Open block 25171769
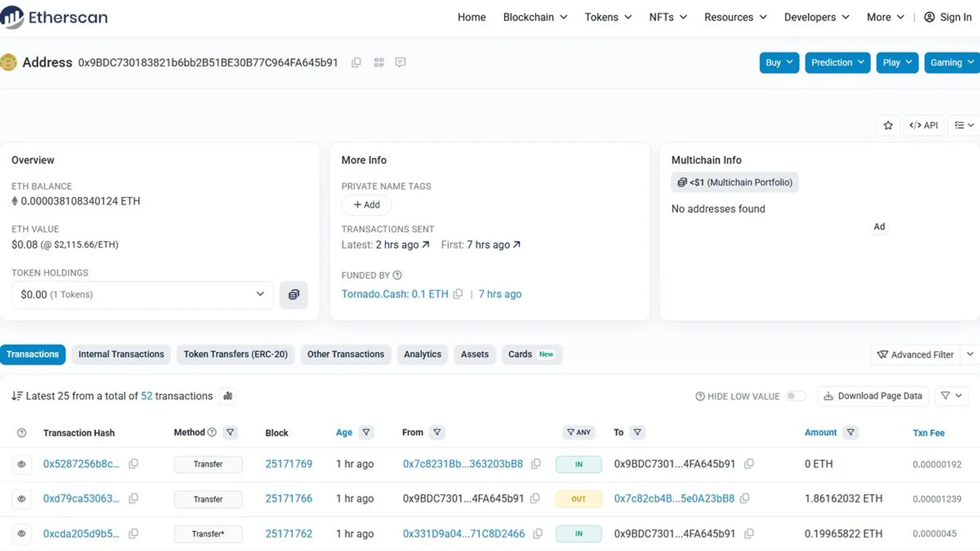Viewport: 980px width, 551px height. point(288,464)
